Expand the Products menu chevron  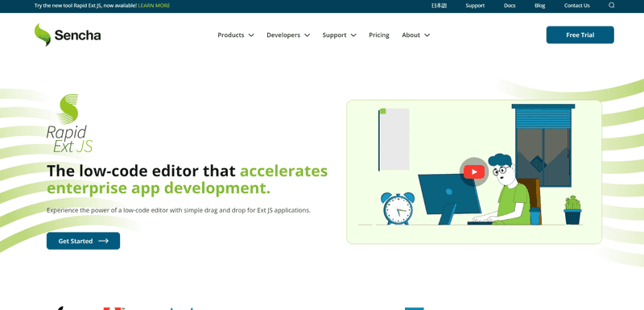[251, 35]
